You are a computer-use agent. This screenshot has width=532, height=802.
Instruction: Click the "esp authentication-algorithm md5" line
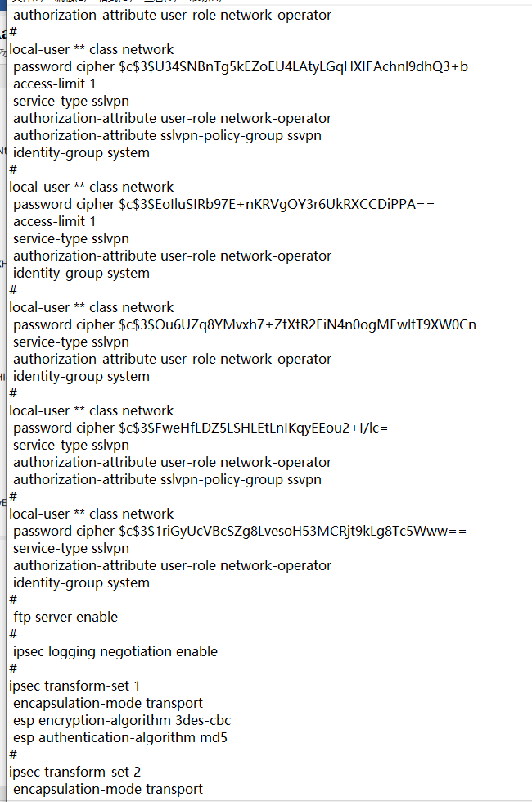tap(120, 737)
